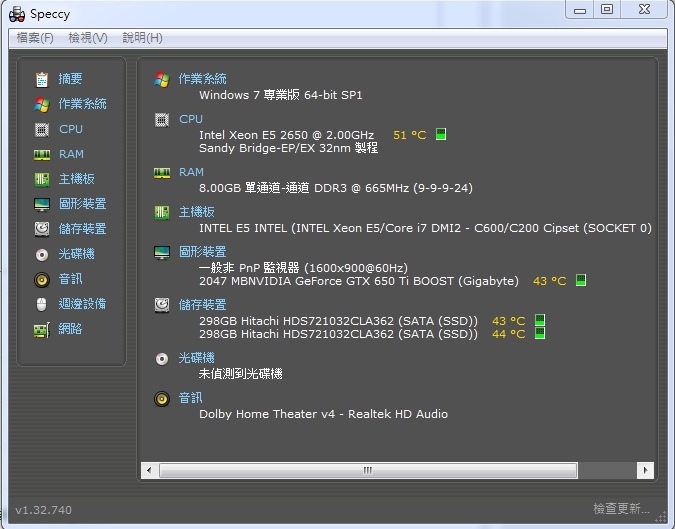This screenshot has height=529, width=675.
Task: Open the 說明(H) menu
Action: (x=142, y=38)
